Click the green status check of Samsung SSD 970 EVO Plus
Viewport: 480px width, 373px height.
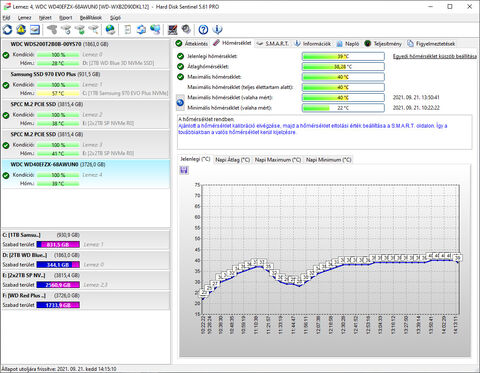(x=6, y=85)
